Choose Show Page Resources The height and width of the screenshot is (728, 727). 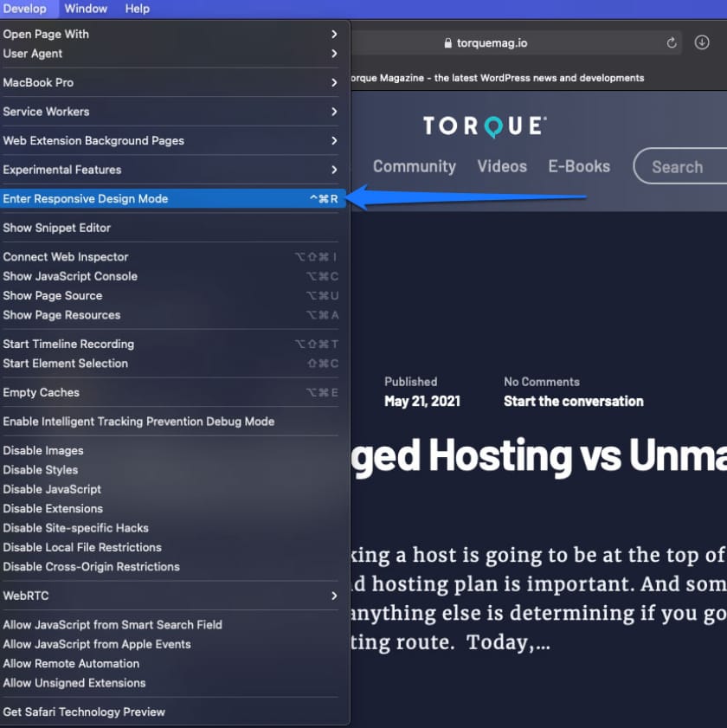coord(170,315)
